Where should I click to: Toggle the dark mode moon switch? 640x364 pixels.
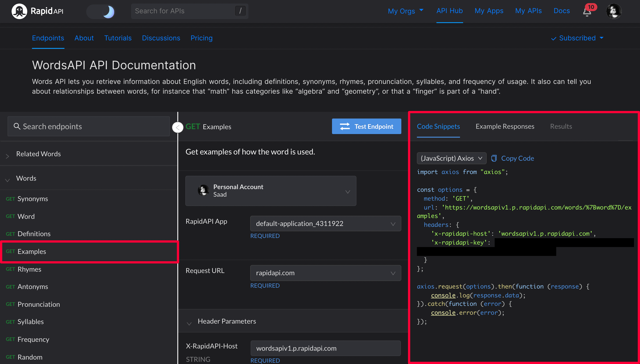(101, 12)
